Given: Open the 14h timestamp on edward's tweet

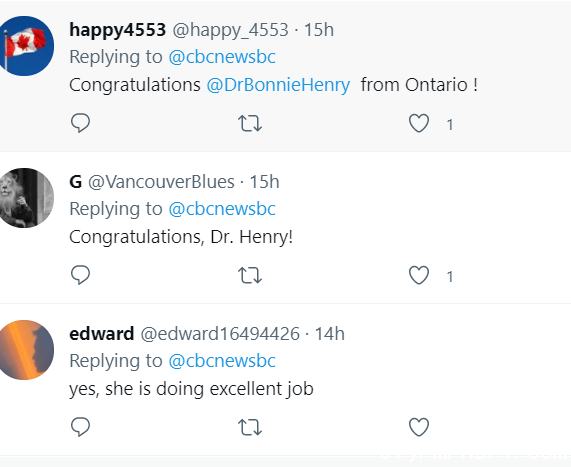Looking at the screenshot, I should (330, 333).
